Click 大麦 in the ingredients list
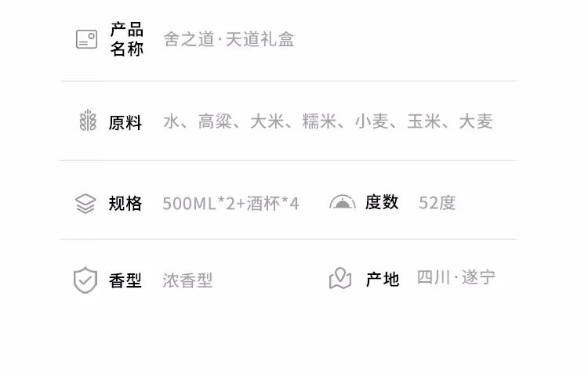This screenshot has height=376, width=588. pyautogui.click(x=476, y=121)
